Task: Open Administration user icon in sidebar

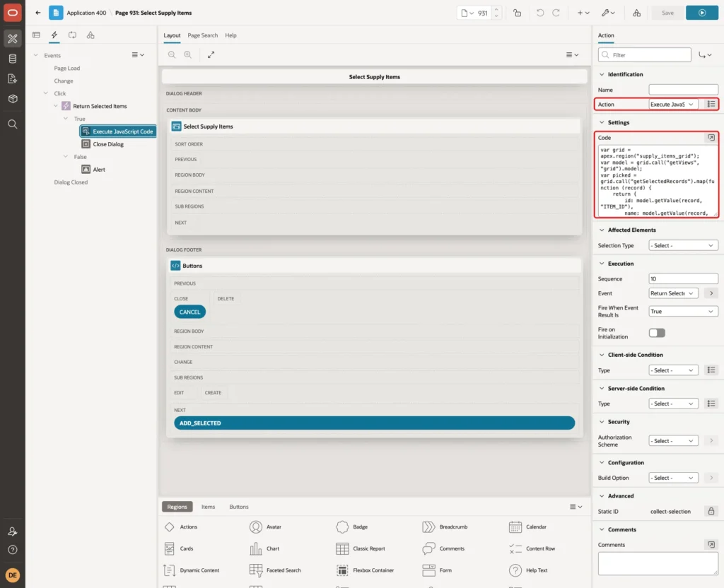Action: (x=13, y=531)
